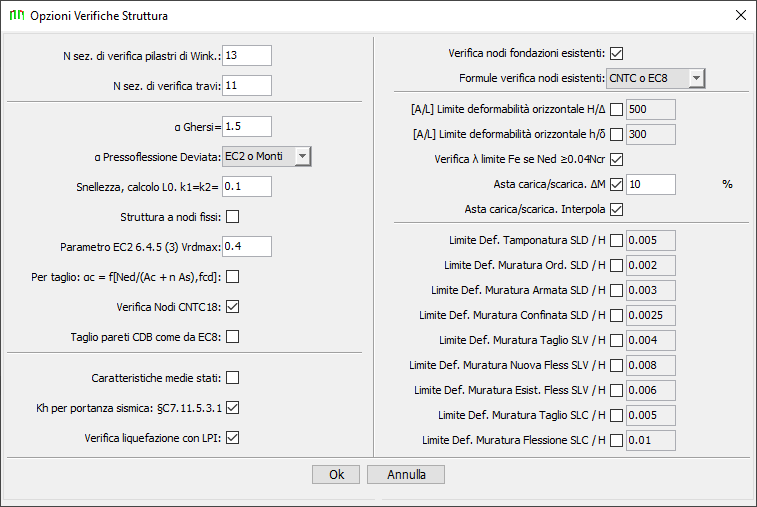757x507 pixels.
Task: Click the Asta carica/scarica ΔM percentage field
Action: (651, 184)
